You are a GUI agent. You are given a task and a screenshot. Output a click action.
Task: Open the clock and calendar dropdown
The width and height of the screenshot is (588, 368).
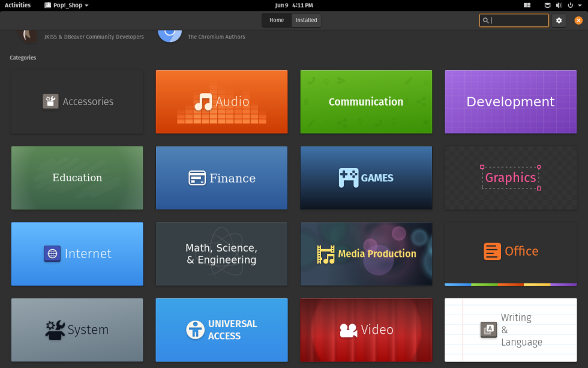[294, 5]
